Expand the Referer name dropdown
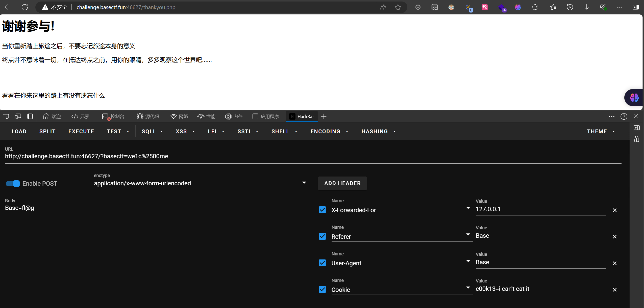This screenshot has width=644, height=308. click(468, 235)
